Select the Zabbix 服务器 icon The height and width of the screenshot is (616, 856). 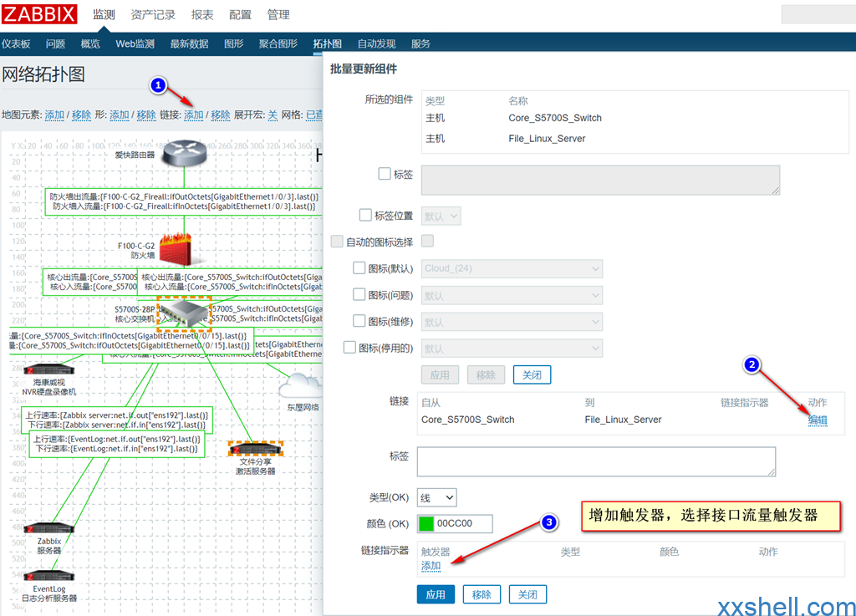click(49, 528)
